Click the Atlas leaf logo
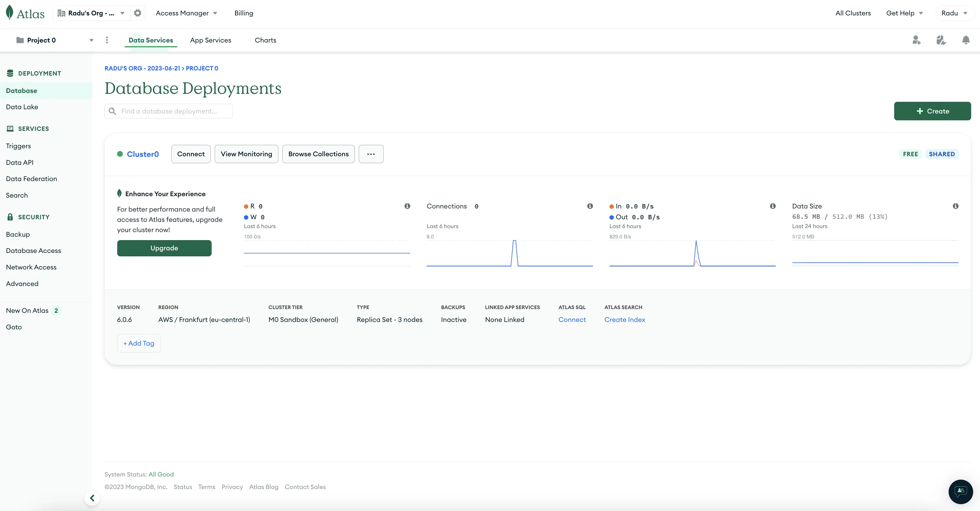Image resolution: width=980 pixels, height=511 pixels. tap(10, 13)
